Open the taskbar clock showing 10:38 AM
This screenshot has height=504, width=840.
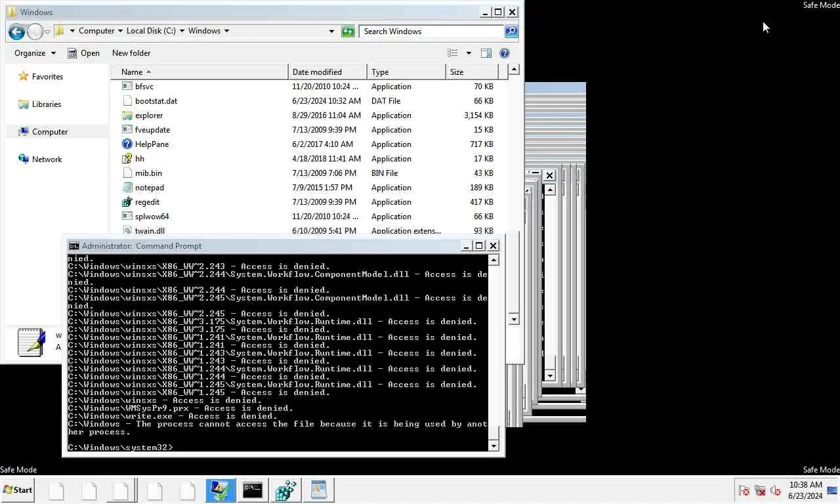click(805, 490)
